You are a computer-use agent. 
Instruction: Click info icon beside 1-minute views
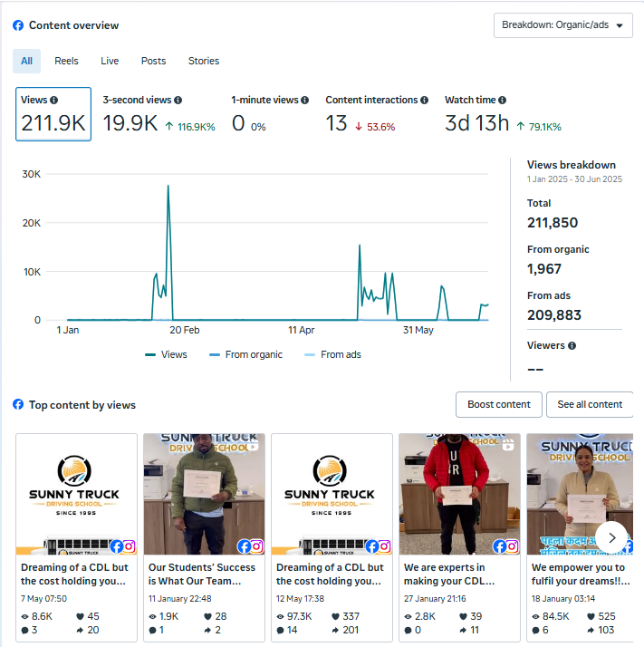click(304, 101)
